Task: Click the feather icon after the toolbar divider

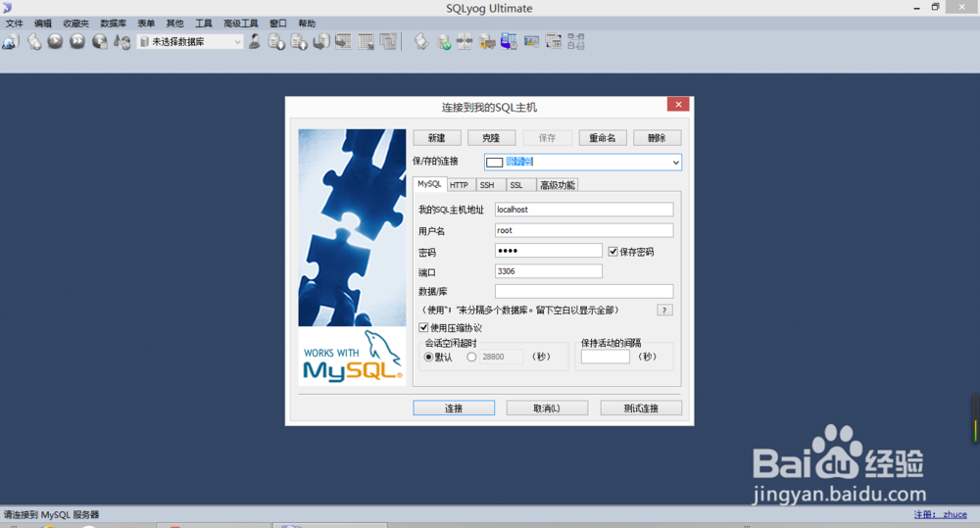Action: 421,42
